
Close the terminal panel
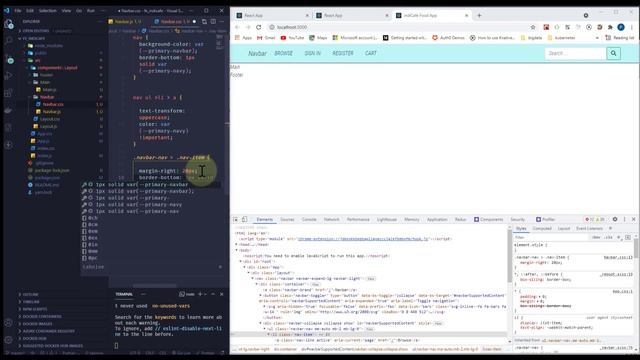(222, 294)
